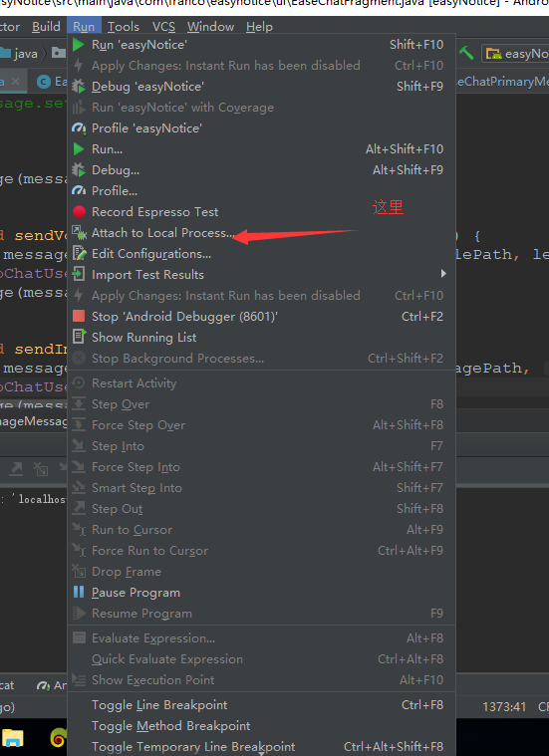Choose Toggle Line Breakpoint
This screenshot has width=549, height=756.
[261, 705]
